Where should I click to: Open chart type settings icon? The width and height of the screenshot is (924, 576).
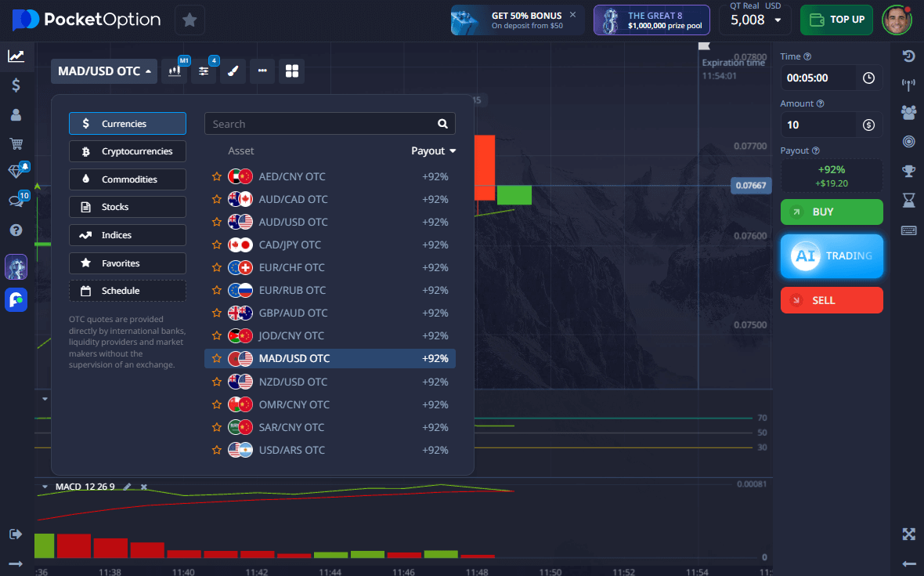175,71
